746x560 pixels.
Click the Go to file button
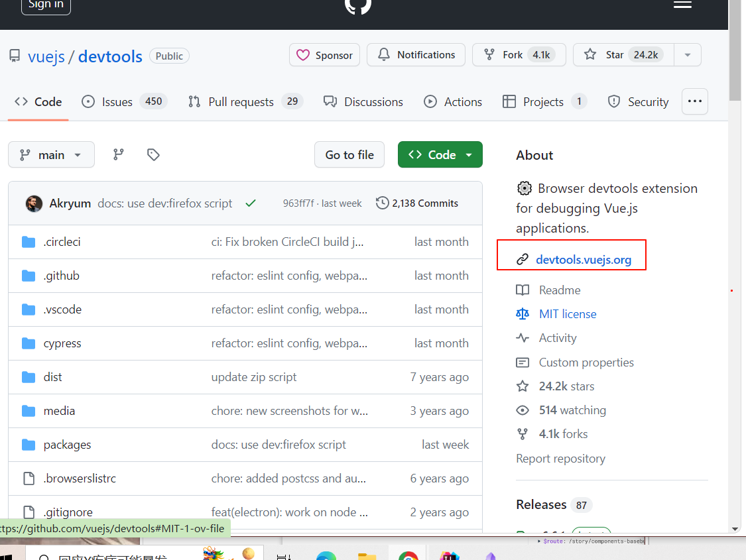pyautogui.click(x=349, y=154)
